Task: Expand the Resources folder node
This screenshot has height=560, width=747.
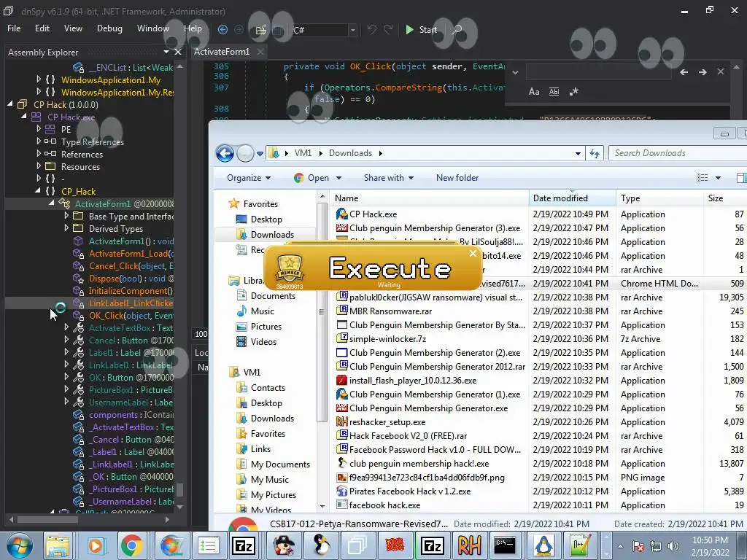Action: tap(38, 166)
